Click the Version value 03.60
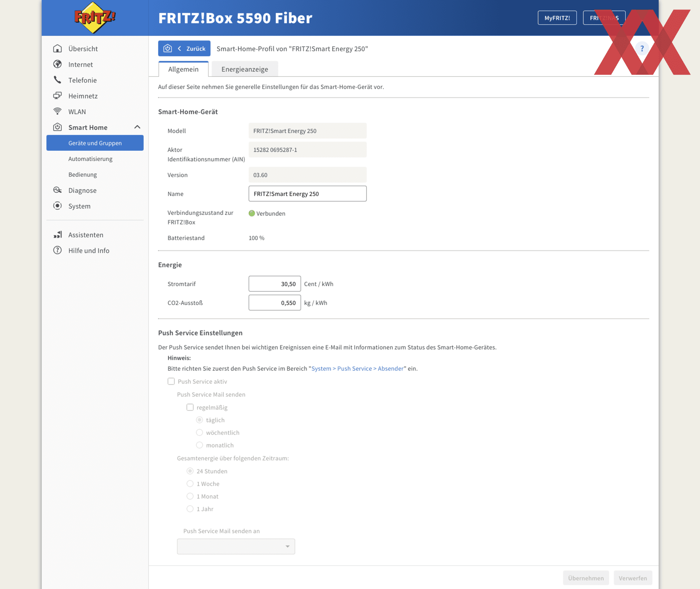Viewport: 700px width, 589px height. click(x=307, y=175)
